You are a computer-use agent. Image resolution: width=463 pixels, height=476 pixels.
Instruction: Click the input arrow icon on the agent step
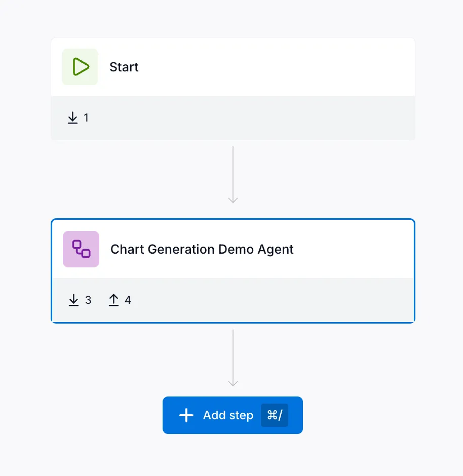click(x=74, y=300)
